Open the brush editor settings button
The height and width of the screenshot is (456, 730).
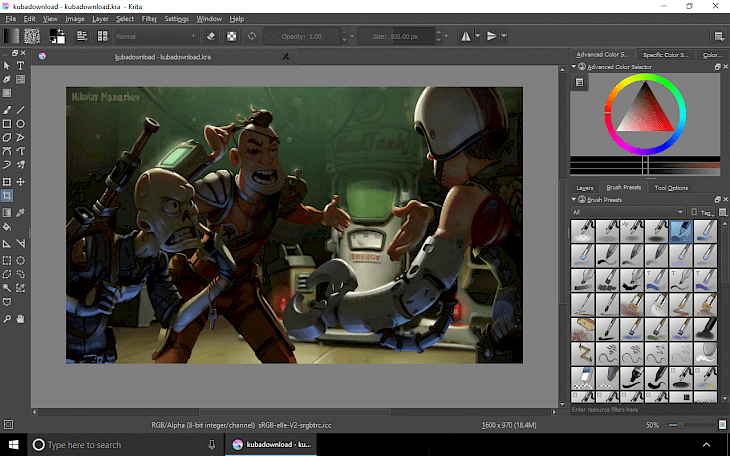pyautogui.click(x=82, y=36)
